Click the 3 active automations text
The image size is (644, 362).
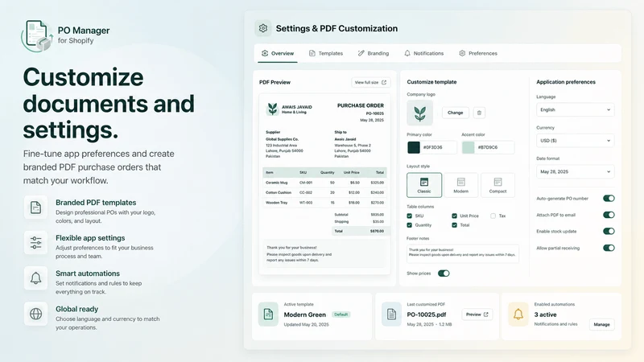point(546,315)
